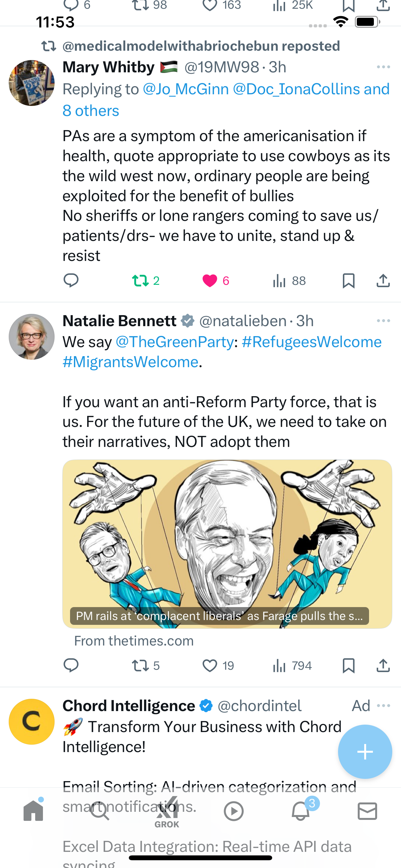View analytics showing 794 views
The height and width of the screenshot is (868, 401).
tap(292, 666)
